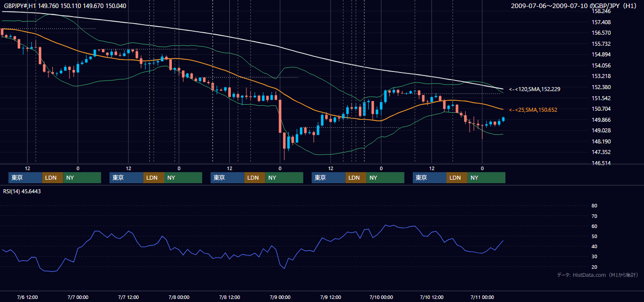The height and width of the screenshot is (302, 644).
Task: Select the 7/7 12:00 time axis label
Action: click(x=128, y=297)
